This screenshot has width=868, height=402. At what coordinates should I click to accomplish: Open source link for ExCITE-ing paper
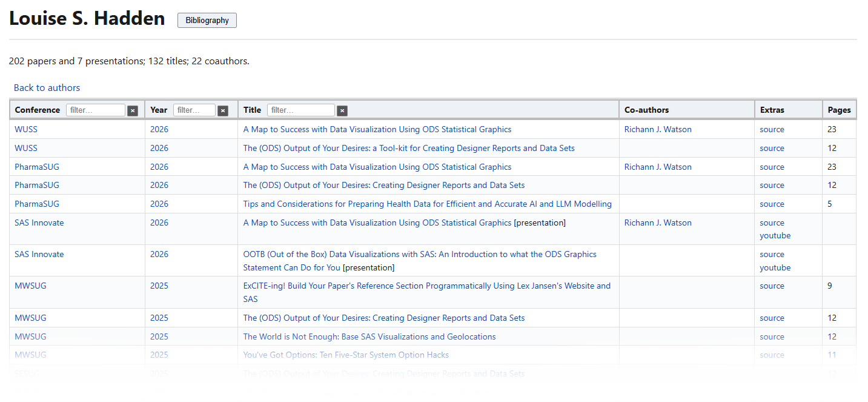pos(772,286)
